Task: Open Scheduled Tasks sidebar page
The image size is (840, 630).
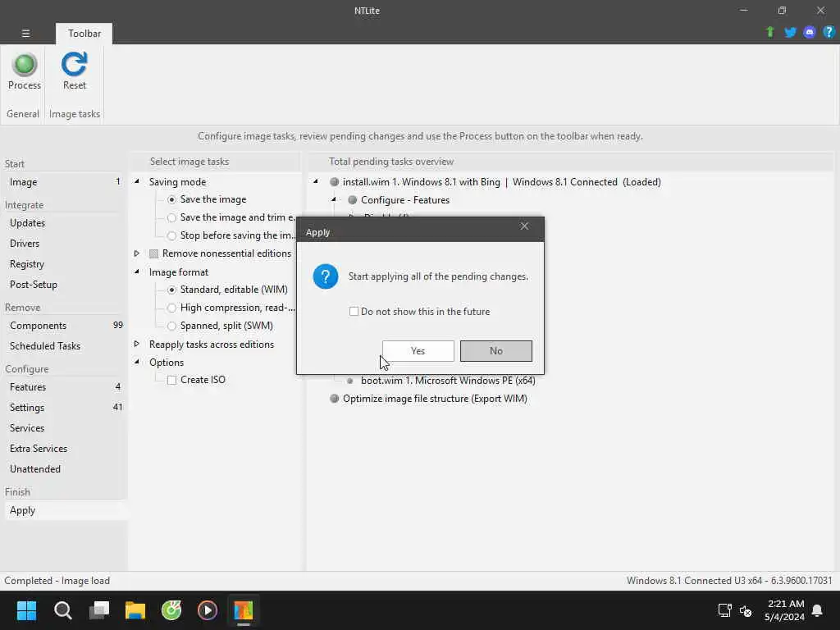Action: (64, 346)
